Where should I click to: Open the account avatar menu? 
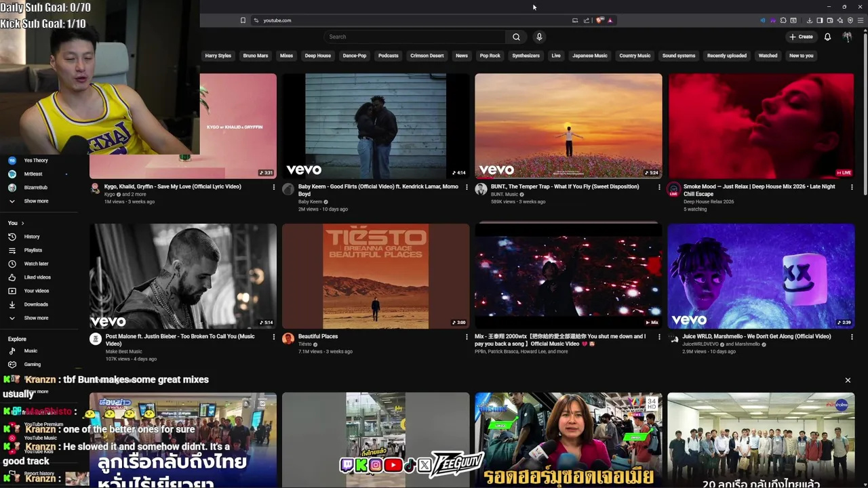pyautogui.click(x=847, y=37)
